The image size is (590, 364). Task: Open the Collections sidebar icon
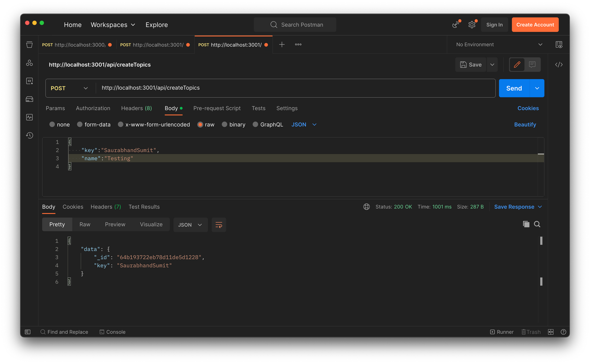tap(29, 45)
